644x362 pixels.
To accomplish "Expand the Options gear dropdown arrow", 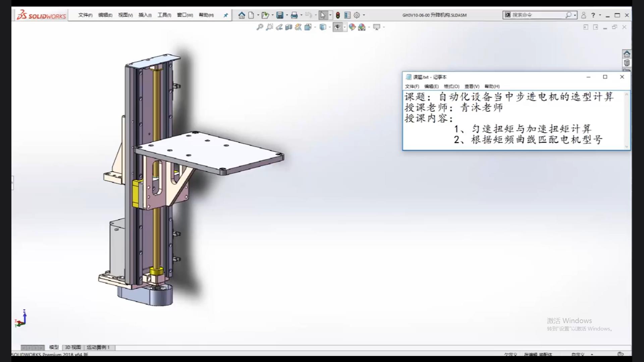I will coord(364,15).
